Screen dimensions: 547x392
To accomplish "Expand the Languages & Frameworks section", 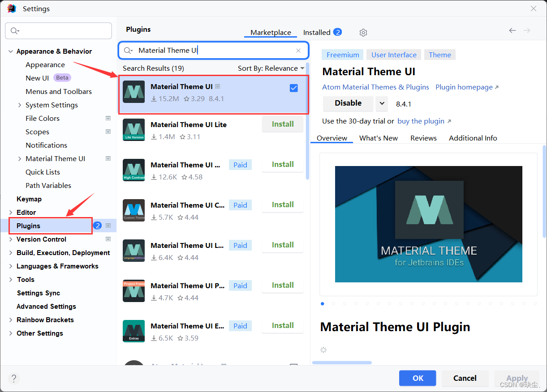I will tap(11, 266).
